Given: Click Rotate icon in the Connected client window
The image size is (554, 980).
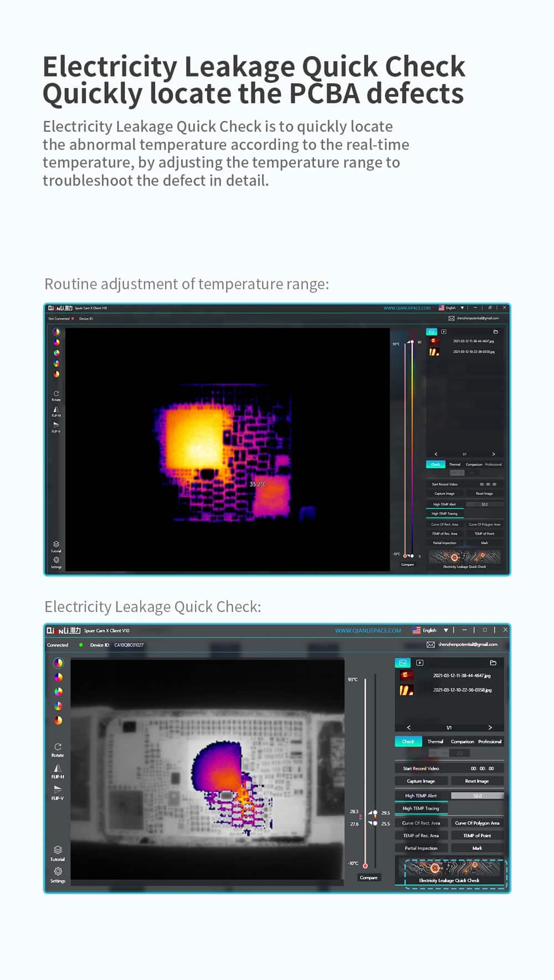Looking at the screenshot, I should [x=58, y=747].
